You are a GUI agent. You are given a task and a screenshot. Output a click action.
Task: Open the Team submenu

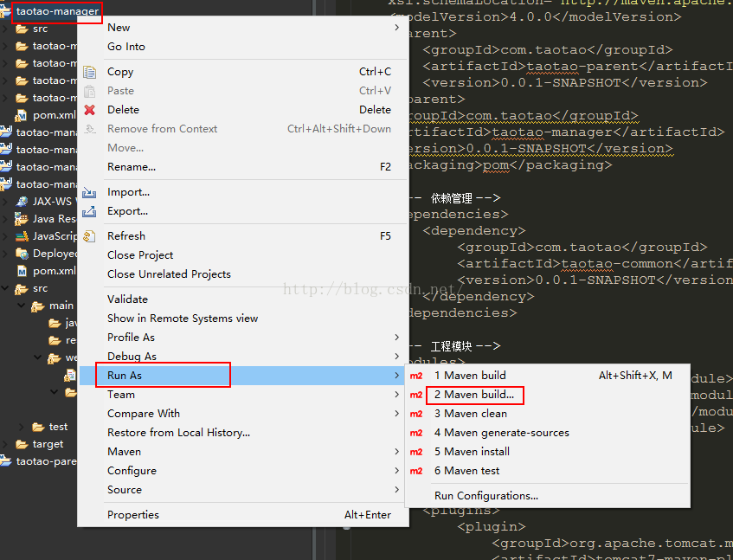[243, 395]
